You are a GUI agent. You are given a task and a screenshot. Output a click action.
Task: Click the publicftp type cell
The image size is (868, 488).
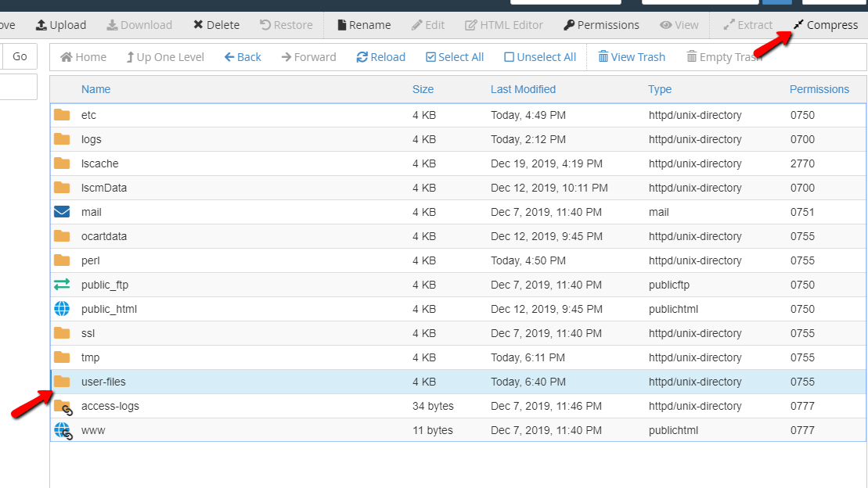point(669,285)
